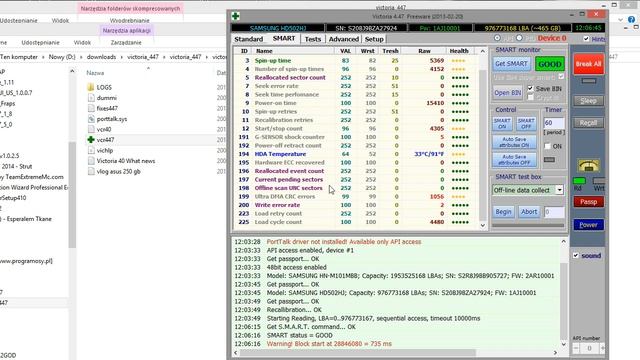The height and width of the screenshot is (360, 640).
Task: Click Auto Save attributes ON button
Action: point(514,142)
